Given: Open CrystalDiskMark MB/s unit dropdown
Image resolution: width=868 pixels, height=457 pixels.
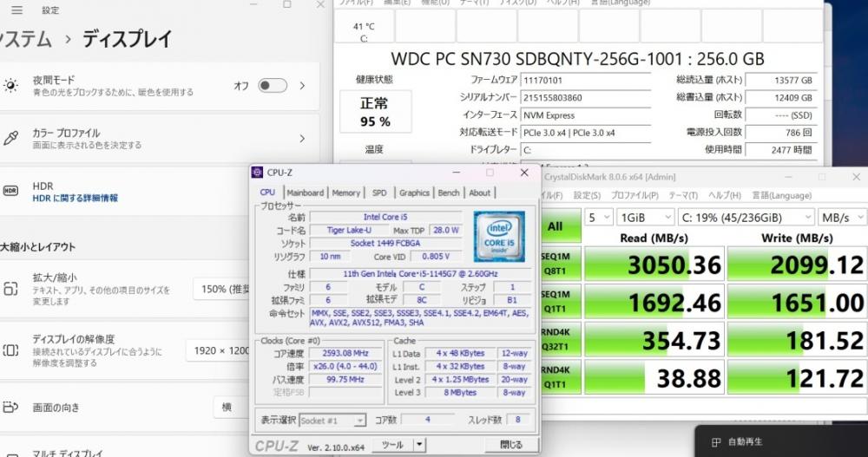Looking at the screenshot, I should pos(843,218).
